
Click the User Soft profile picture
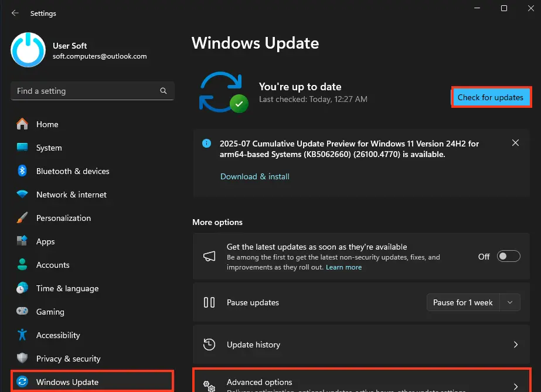pyautogui.click(x=28, y=50)
